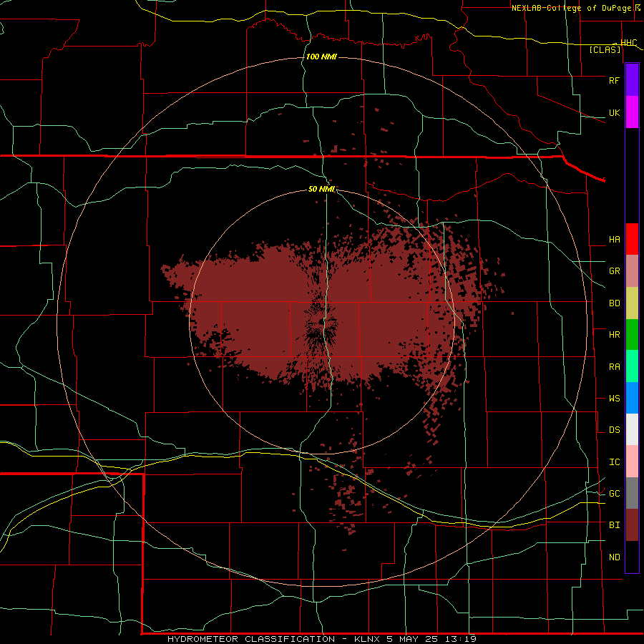Click the KLNX station identifier
The image size is (644, 644).
point(367,639)
